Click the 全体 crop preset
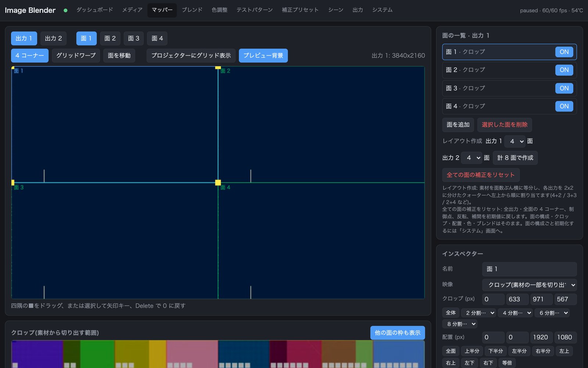 pos(451,313)
